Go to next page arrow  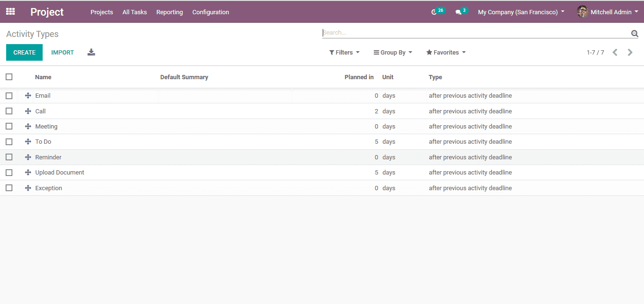(x=630, y=53)
